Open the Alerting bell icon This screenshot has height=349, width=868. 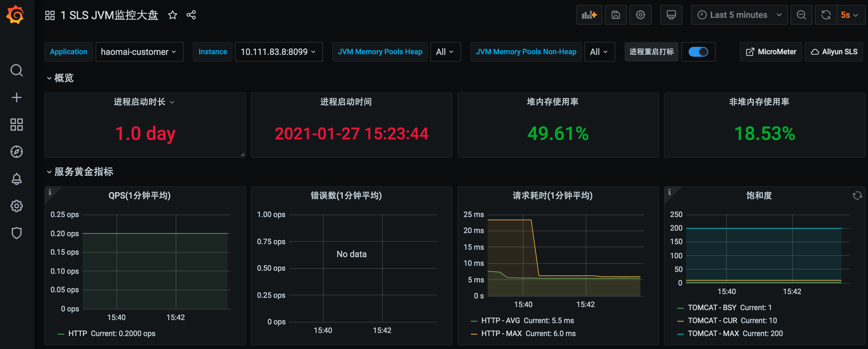(17, 179)
